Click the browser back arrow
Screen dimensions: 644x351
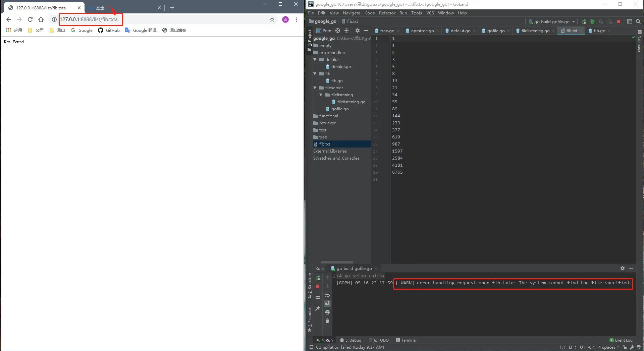[9, 19]
